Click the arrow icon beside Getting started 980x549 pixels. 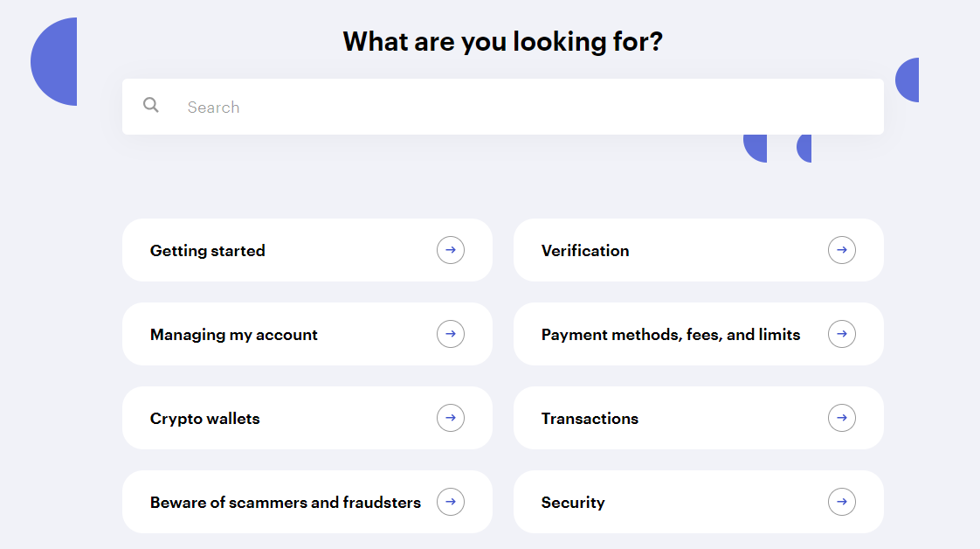click(451, 250)
